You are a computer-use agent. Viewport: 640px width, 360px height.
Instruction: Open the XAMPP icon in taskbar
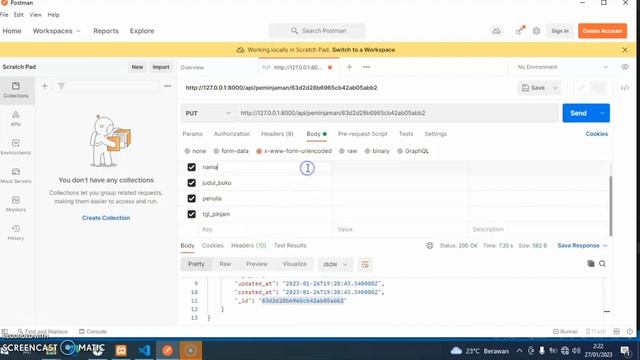coord(121,350)
